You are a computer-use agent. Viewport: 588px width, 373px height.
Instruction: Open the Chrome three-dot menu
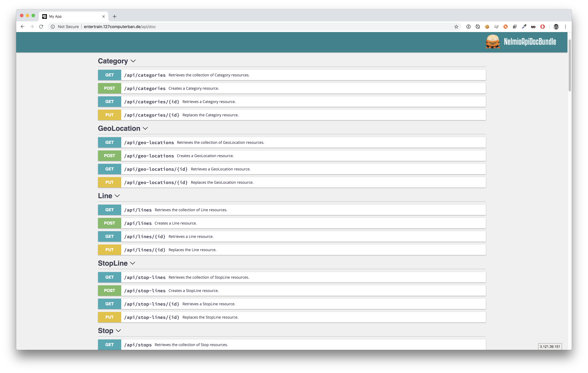(x=565, y=27)
